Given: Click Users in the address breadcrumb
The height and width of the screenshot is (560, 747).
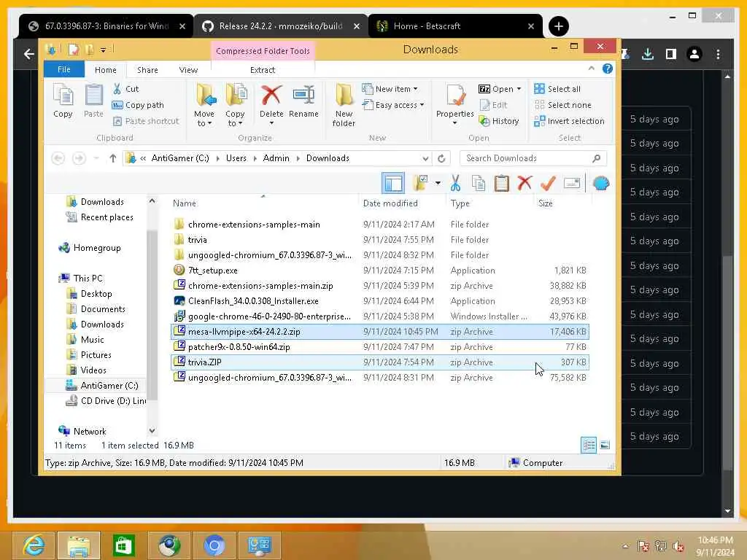Looking at the screenshot, I should point(236,158).
